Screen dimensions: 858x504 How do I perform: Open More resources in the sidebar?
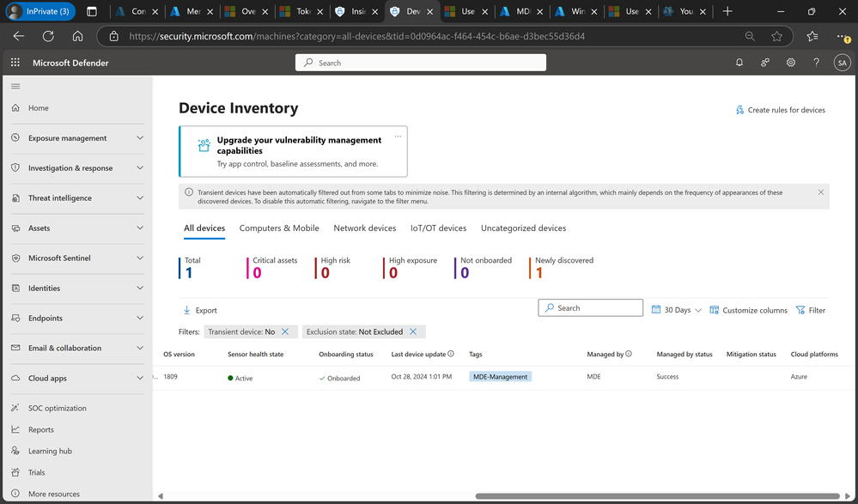pyautogui.click(x=53, y=494)
